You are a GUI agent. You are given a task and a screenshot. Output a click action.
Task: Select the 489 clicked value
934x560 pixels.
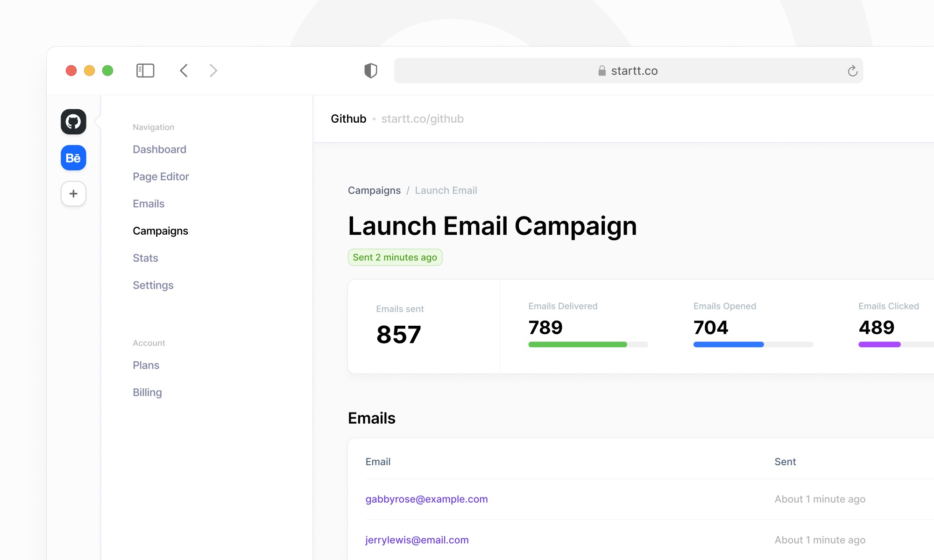877,328
